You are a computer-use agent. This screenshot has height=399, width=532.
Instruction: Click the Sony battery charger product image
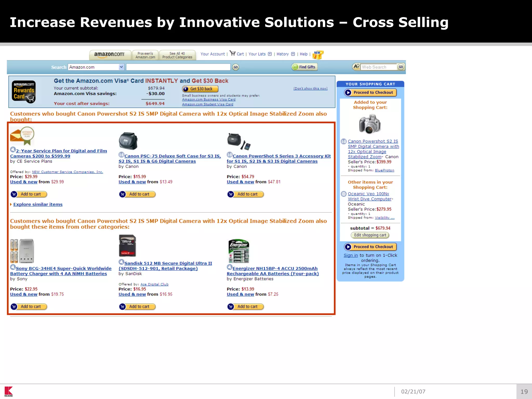tap(22, 251)
